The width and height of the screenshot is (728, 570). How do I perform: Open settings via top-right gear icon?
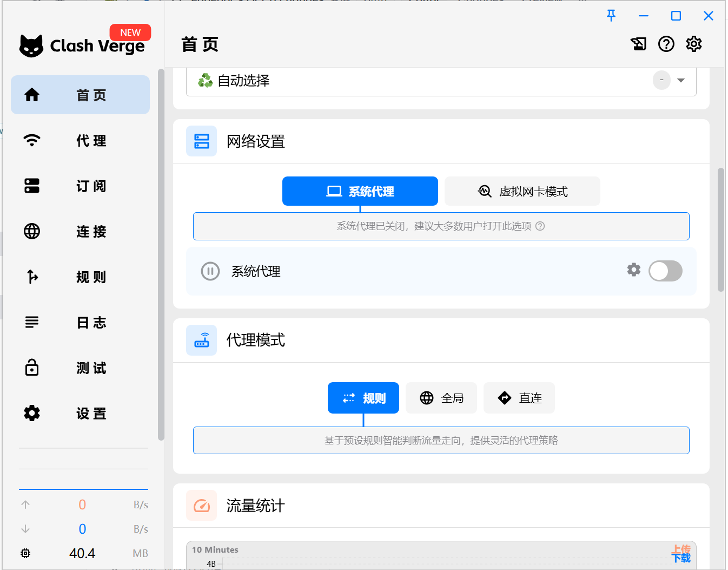694,44
